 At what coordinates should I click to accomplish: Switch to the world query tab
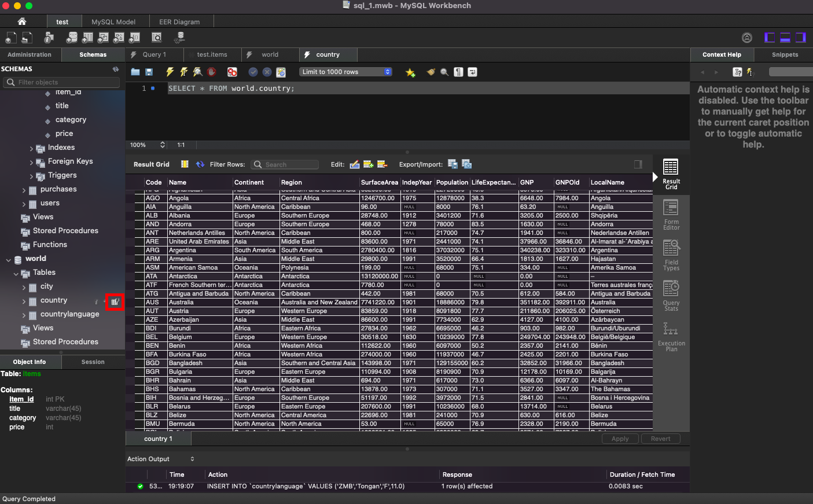click(270, 54)
